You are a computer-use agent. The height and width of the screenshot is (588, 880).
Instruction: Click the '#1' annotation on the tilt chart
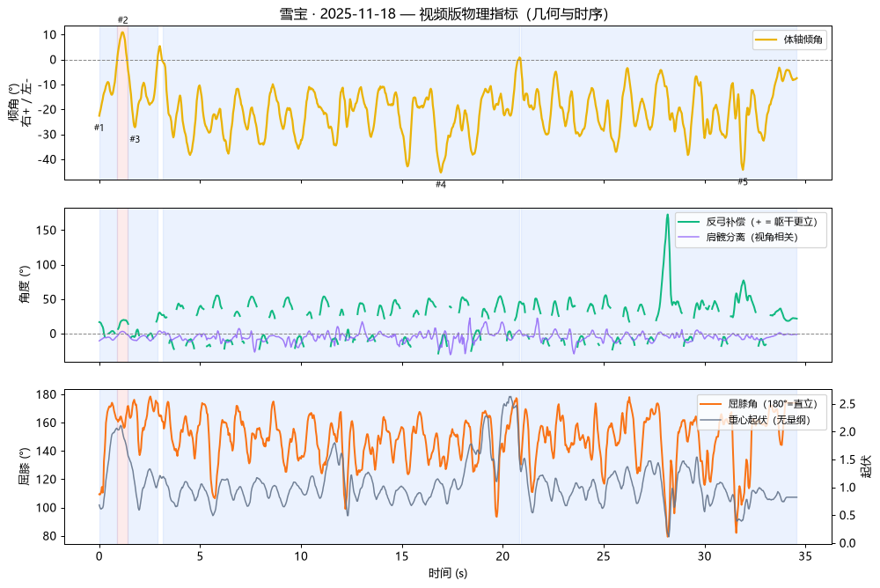pos(99,128)
